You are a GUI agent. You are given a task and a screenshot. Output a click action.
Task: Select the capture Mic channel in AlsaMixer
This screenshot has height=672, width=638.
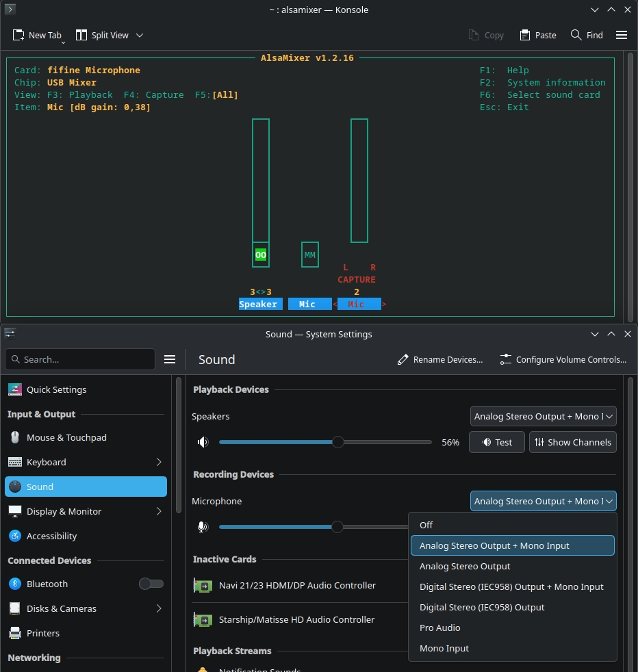(x=359, y=304)
